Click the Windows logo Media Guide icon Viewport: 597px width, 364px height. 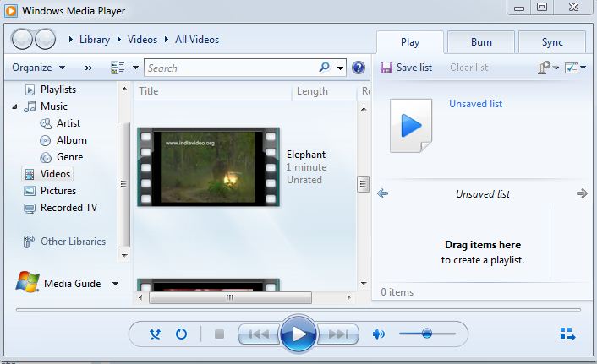tap(27, 282)
